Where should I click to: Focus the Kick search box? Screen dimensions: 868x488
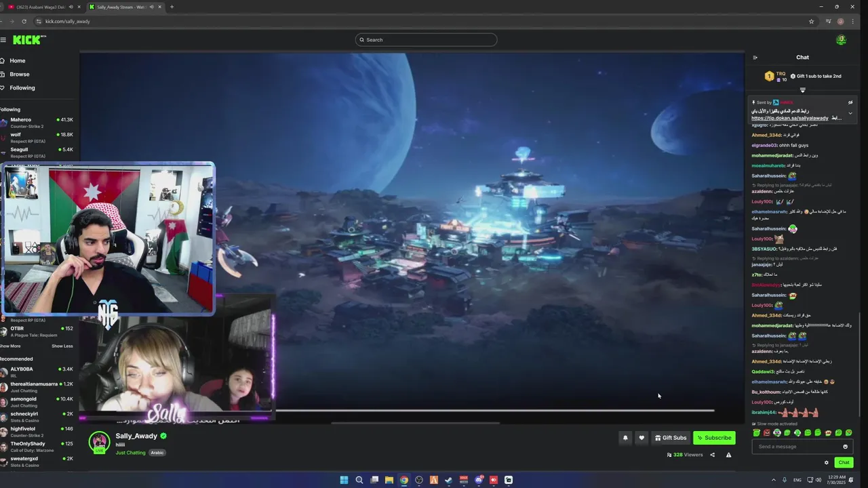click(426, 40)
